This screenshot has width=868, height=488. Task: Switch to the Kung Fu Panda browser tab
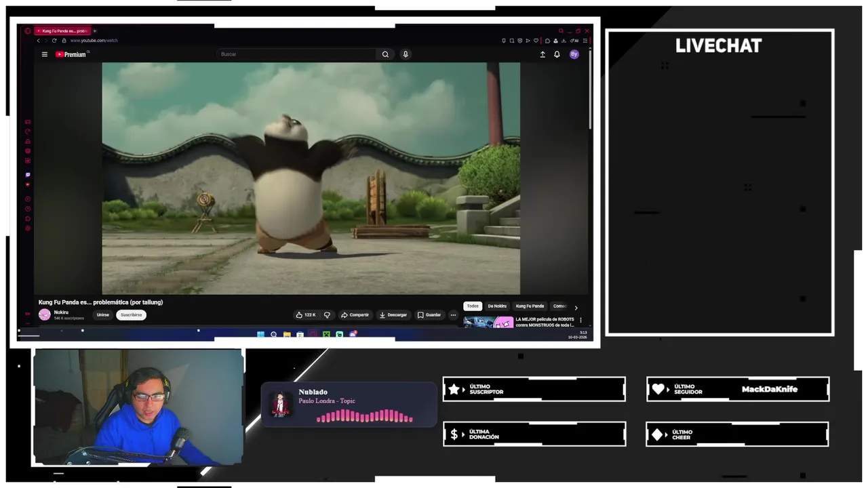click(x=62, y=31)
